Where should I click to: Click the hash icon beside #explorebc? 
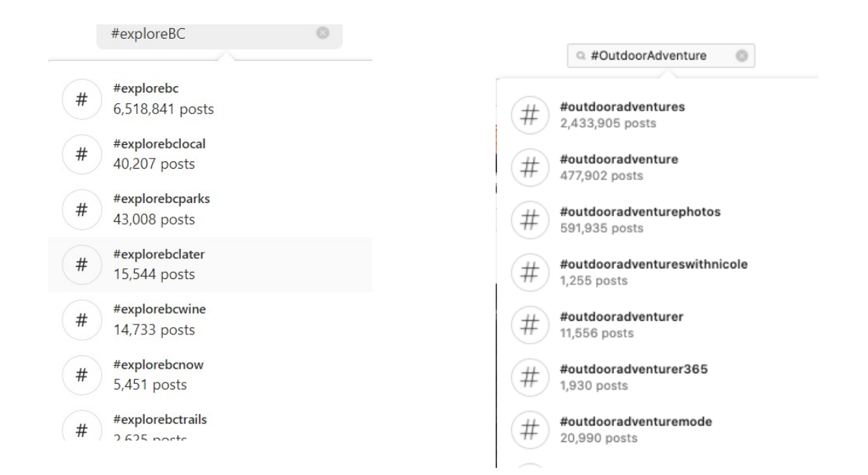pos(82,98)
